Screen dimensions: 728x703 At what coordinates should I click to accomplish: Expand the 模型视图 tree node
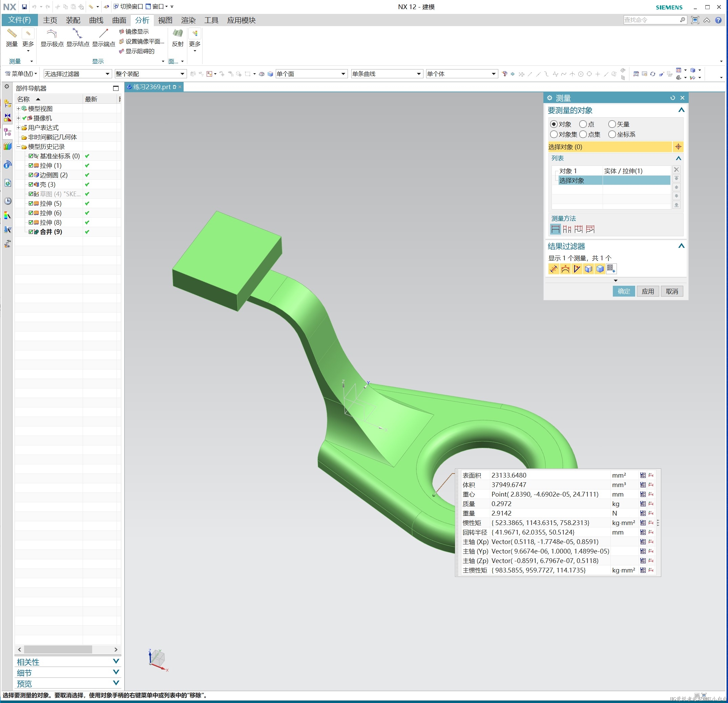tap(18, 108)
